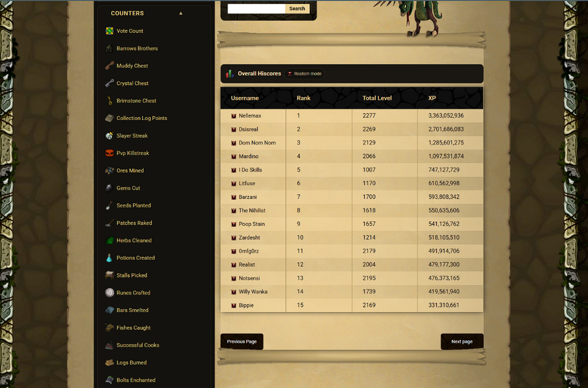Click the Muddy Chest key icon
588x388 pixels.
click(x=109, y=66)
